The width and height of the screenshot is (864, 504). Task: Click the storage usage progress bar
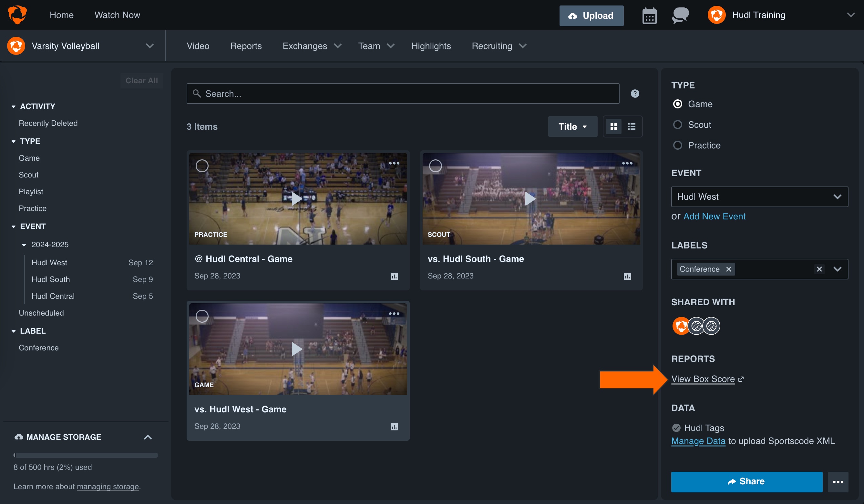tap(85, 455)
